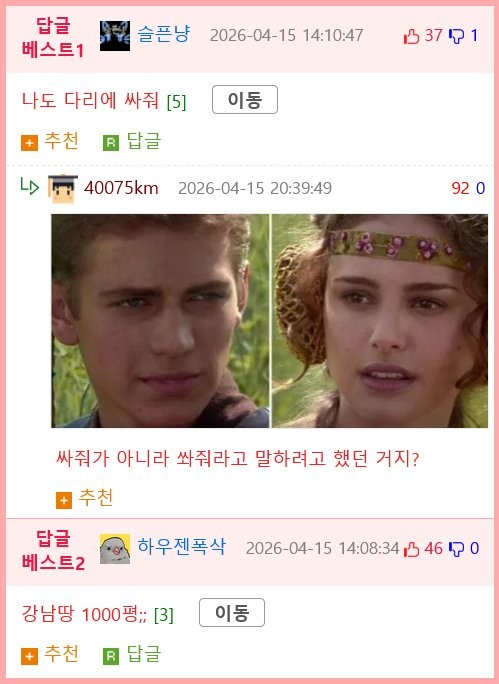Click 슬픈냥's profile avatar

tap(115, 36)
